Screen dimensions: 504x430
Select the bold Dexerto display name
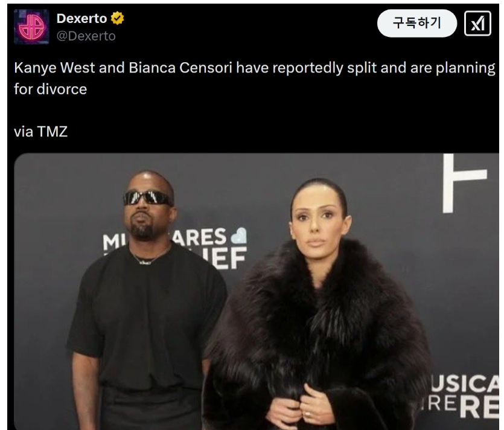(x=81, y=19)
